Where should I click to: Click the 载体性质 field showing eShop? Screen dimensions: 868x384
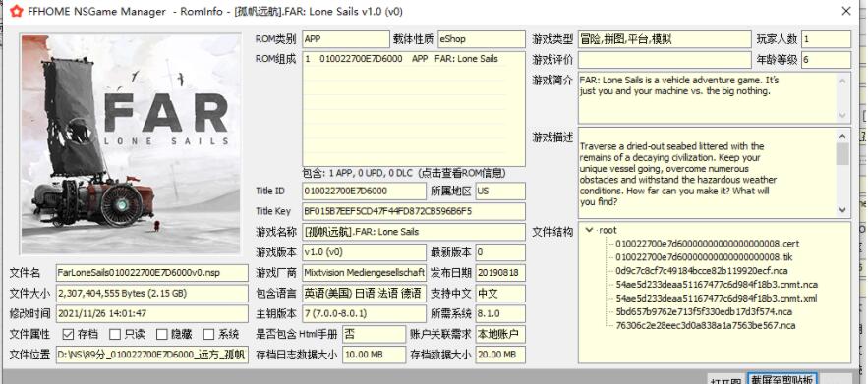click(x=481, y=39)
